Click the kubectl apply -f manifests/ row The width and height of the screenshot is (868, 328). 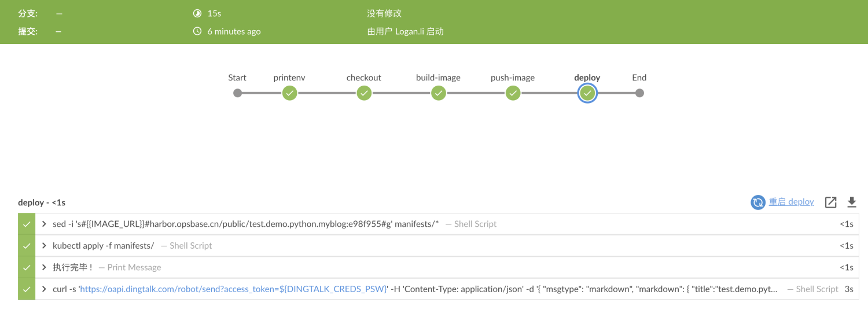click(405, 246)
